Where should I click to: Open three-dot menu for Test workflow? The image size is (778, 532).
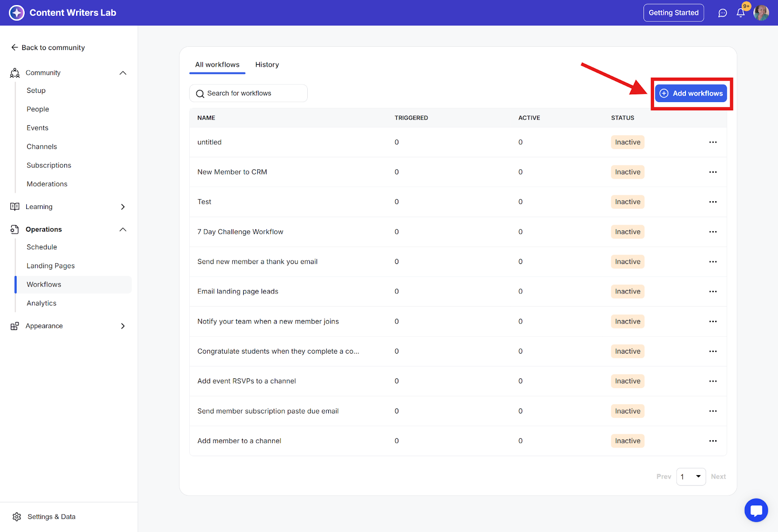point(713,202)
